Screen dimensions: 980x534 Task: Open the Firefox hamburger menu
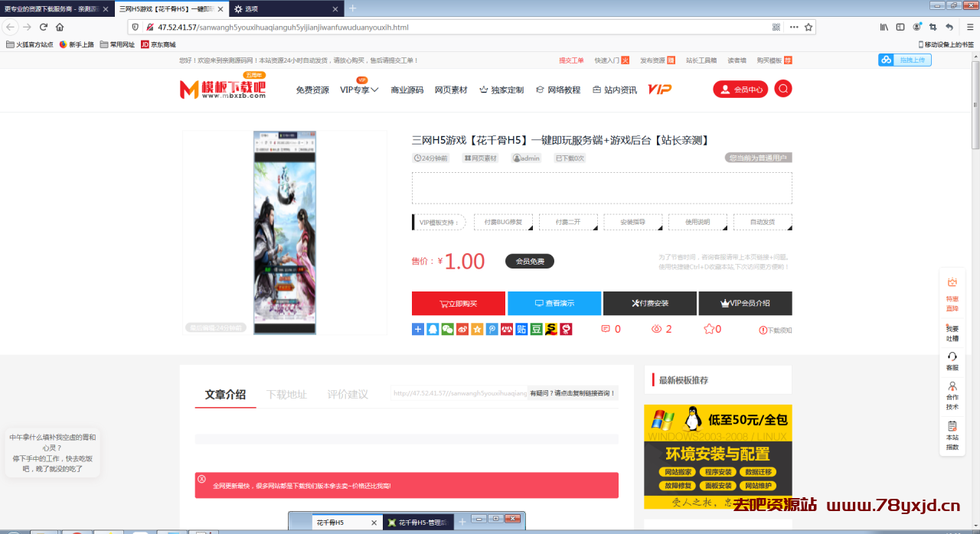click(x=970, y=27)
